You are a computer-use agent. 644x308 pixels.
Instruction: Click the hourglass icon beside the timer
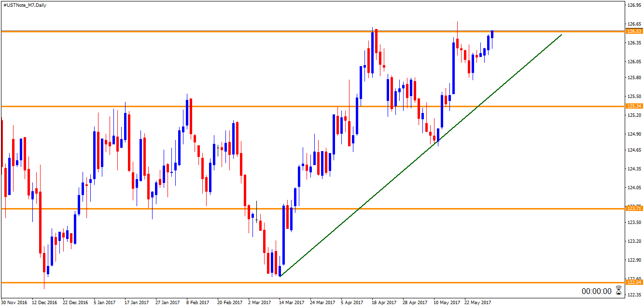(x=618, y=291)
